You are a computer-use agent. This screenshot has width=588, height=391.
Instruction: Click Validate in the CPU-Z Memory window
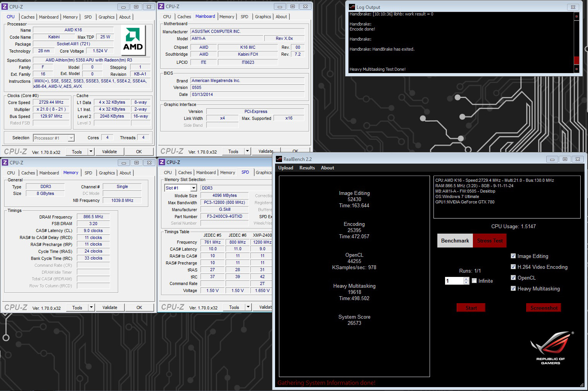[x=110, y=307]
